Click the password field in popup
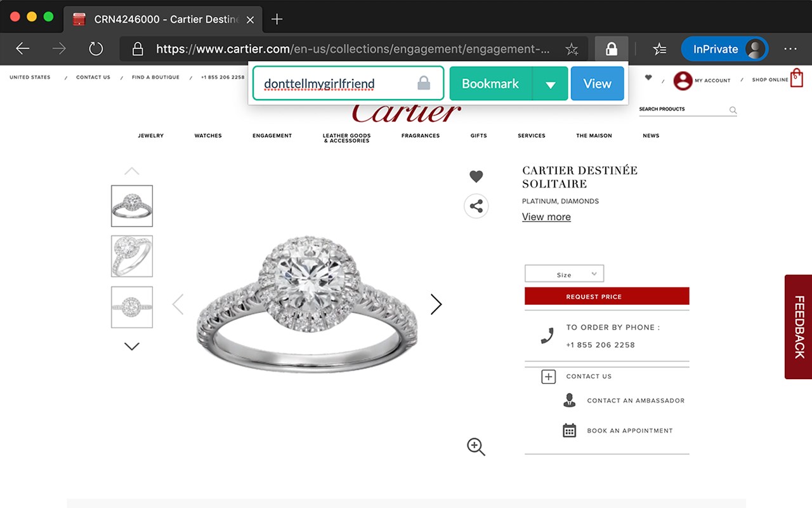 coord(348,83)
